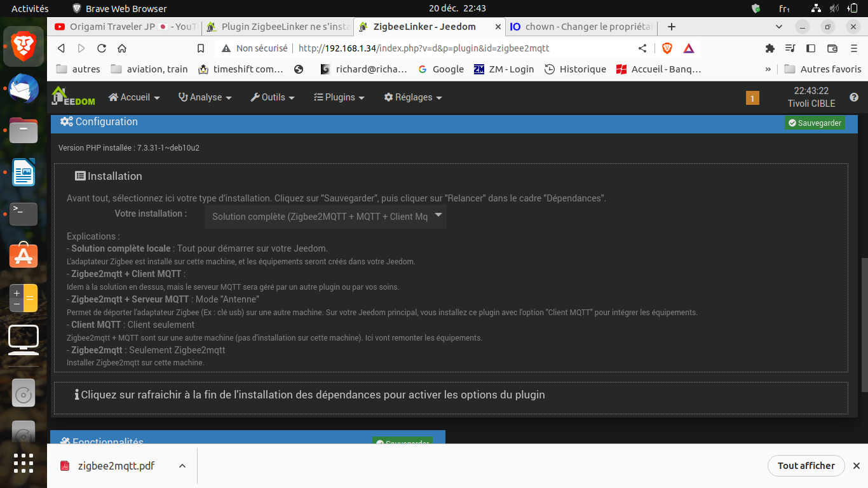Open the 'Accueil - Banq...' bookmark

pyautogui.click(x=659, y=69)
